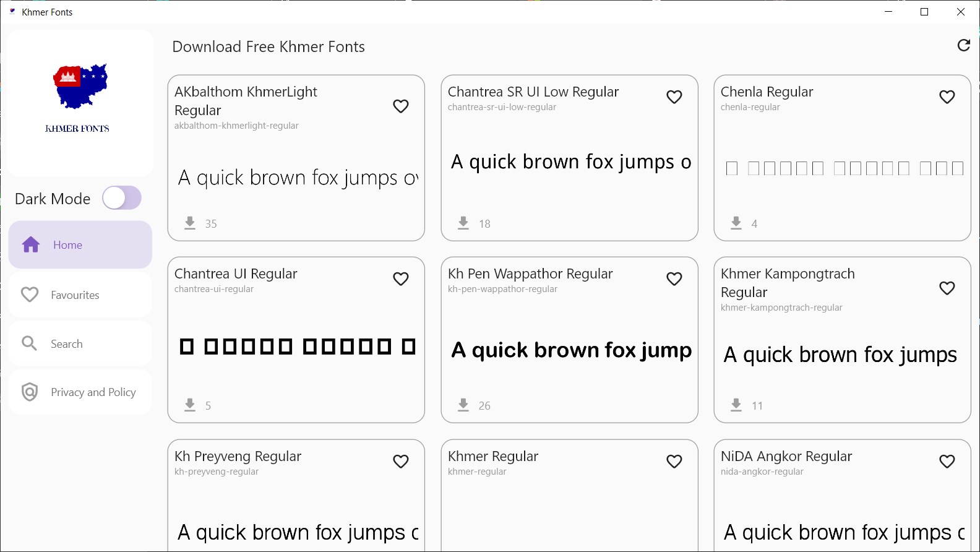Open Privacy and Policy page

pos(80,392)
